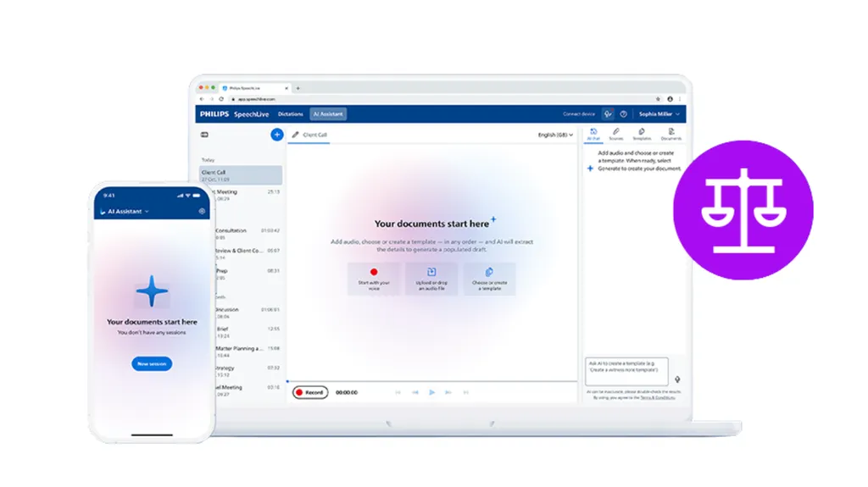Viewport: 868px width, 487px height.
Task: Click the play button in playback bar
Action: [x=431, y=392]
